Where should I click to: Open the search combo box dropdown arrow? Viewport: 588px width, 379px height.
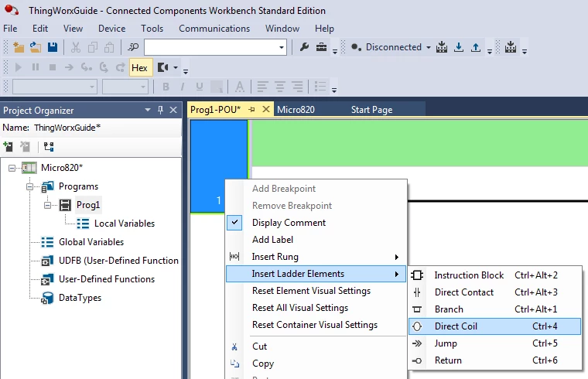coord(282,48)
